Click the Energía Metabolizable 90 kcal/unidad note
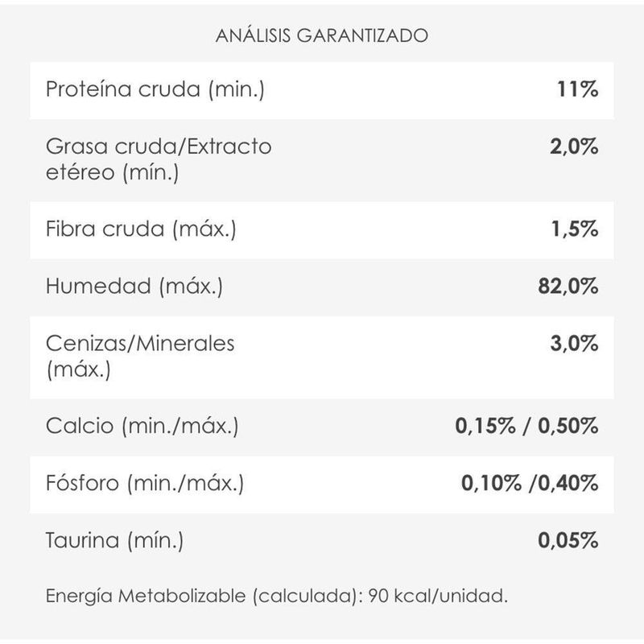The width and height of the screenshot is (644, 644). 277,596
